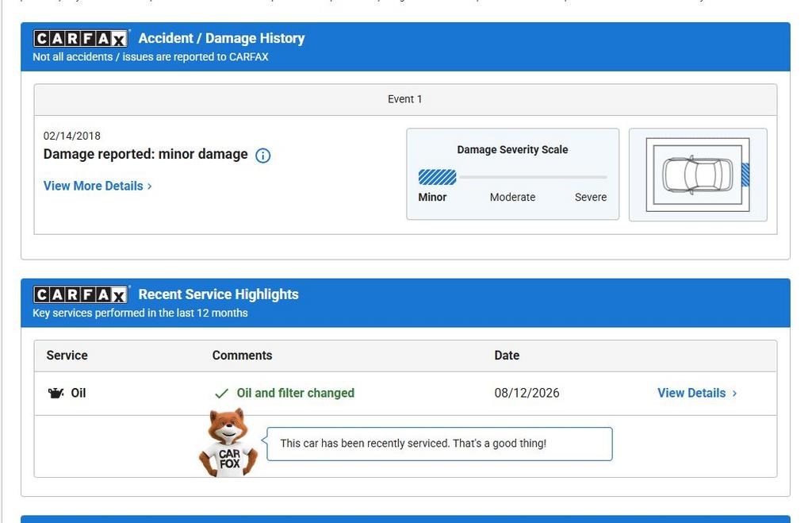This screenshot has width=812, height=523.
Task: Click the Oil service name
Action: pyautogui.click(x=79, y=393)
